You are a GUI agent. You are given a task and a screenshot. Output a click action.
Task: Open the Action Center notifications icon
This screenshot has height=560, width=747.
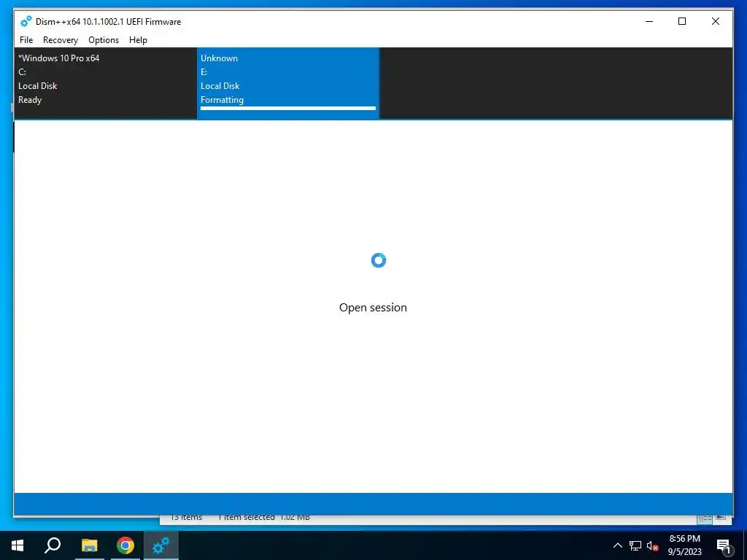(x=723, y=545)
